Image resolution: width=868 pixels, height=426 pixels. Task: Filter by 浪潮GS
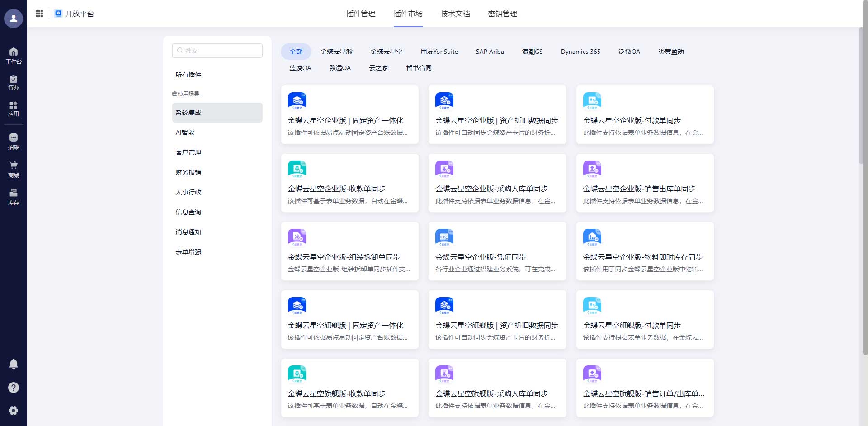(x=533, y=52)
